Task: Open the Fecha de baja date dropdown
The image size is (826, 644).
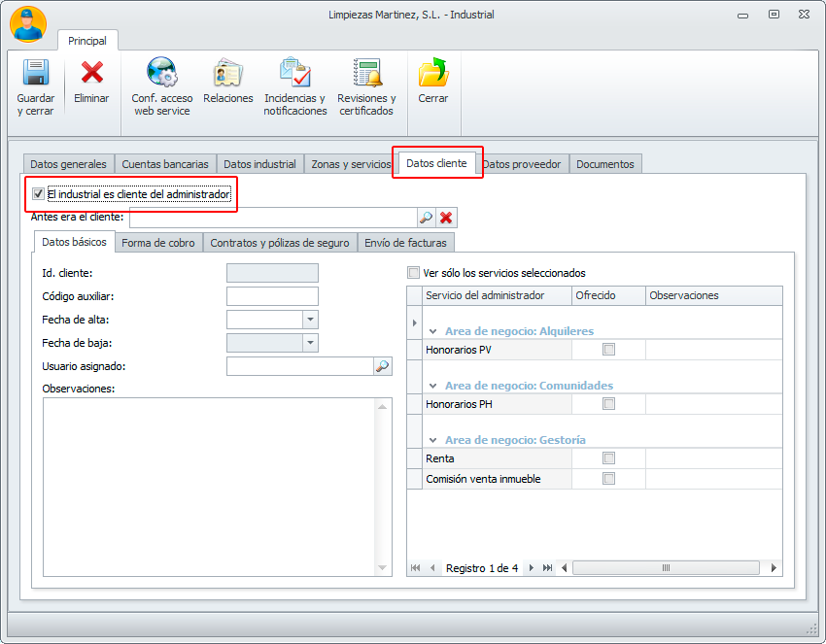Action: [x=310, y=343]
